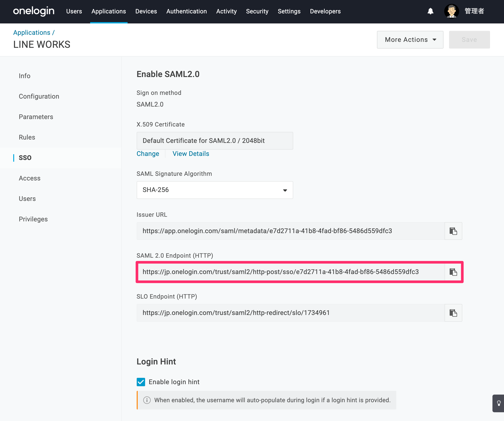Viewport: 504px width, 421px height.
Task: Switch to the Access sidebar tab
Action: coord(29,178)
